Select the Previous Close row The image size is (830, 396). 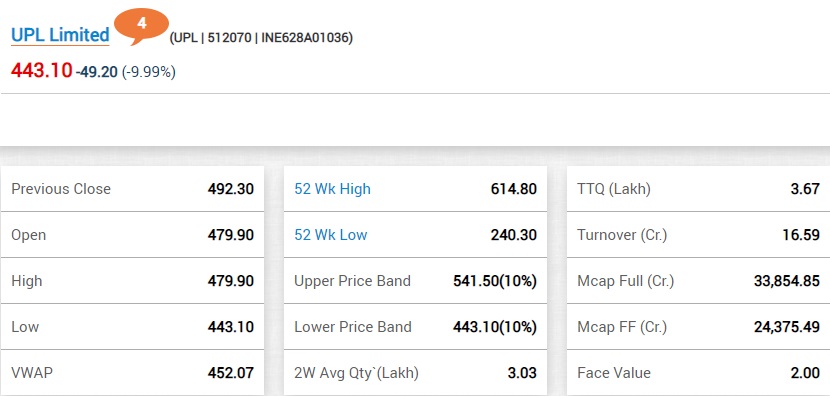click(x=132, y=189)
